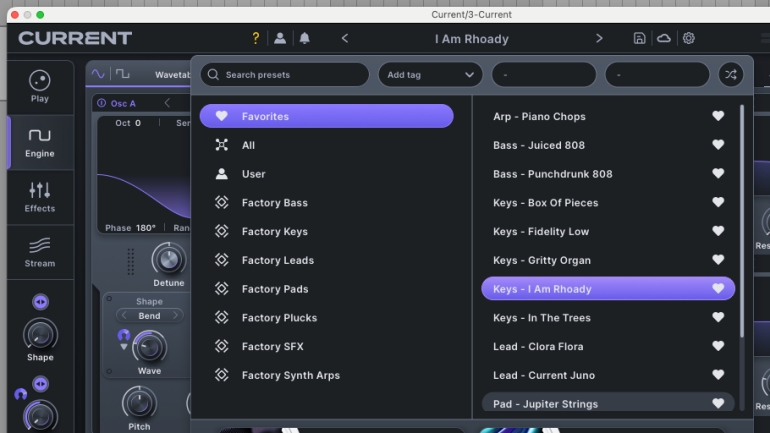Open the first dash filter dropdown
The height and width of the screenshot is (433, 770).
pyautogui.click(x=544, y=75)
